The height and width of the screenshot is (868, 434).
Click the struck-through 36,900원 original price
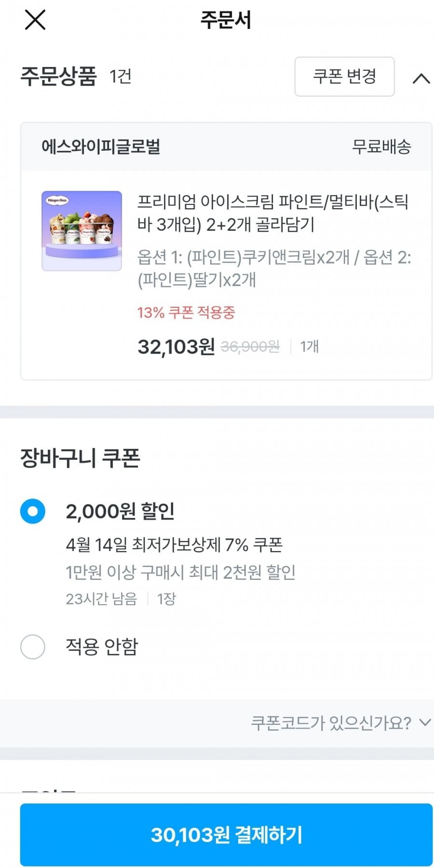pyautogui.click(x=250, y=346)
